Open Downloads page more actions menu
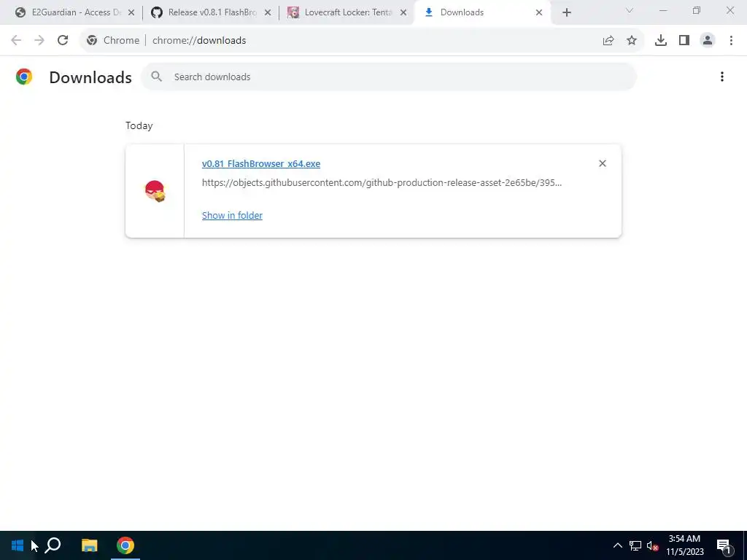 [722, 77]
